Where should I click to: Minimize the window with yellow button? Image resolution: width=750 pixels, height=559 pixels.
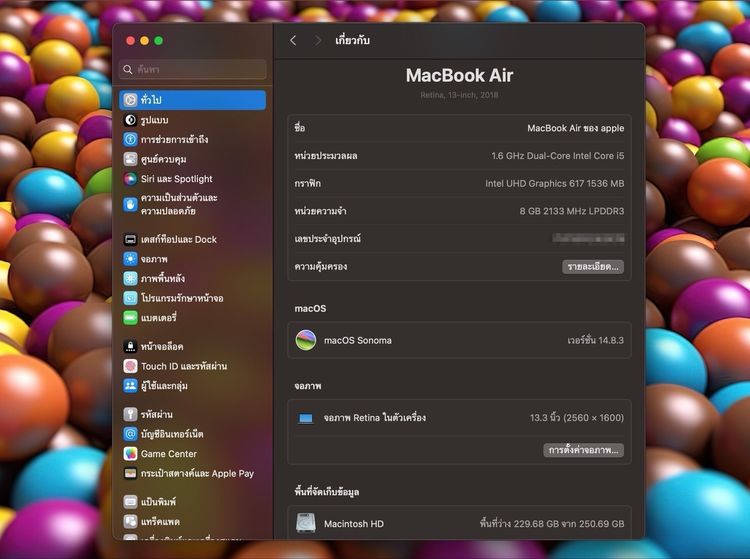pyautogui.click(x=144, y=41)
